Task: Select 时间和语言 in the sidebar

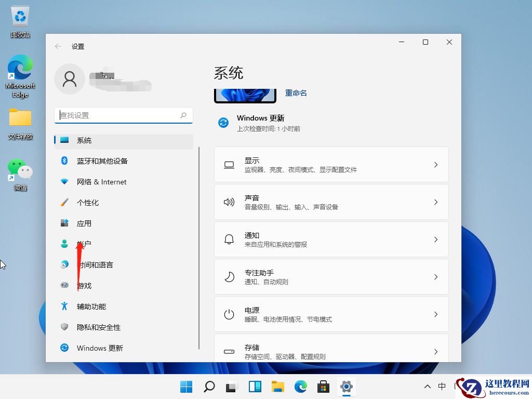Action: [x=95, y=264]
